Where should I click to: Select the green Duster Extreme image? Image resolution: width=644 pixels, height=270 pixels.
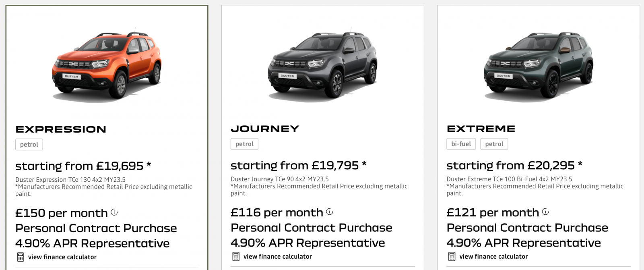538,66
